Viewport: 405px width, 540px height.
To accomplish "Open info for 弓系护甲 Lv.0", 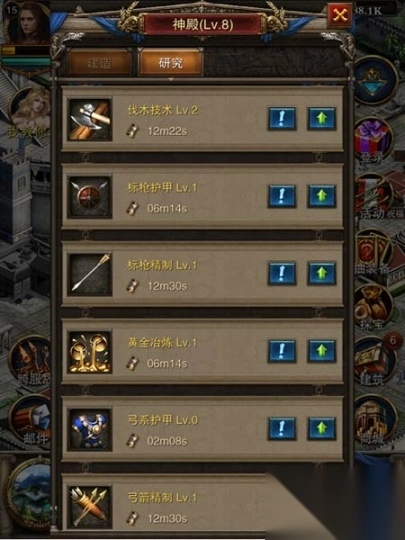I will [282, 428].
